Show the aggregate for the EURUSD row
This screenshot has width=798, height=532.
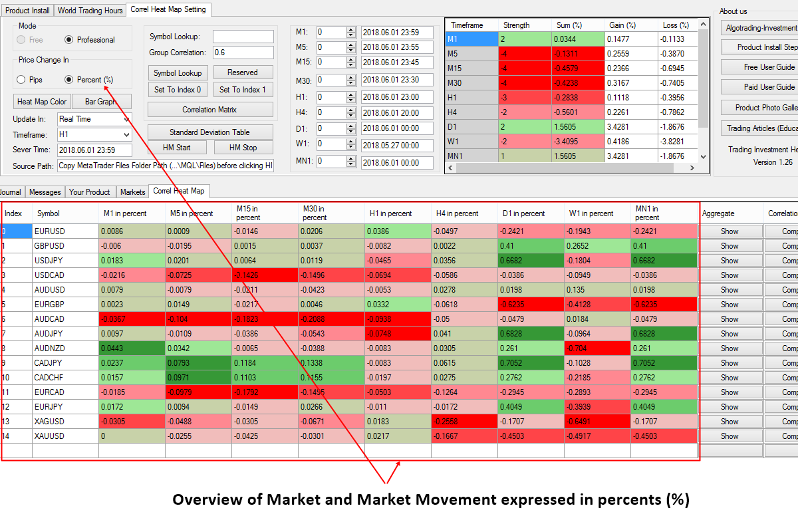tap(730, 231)
